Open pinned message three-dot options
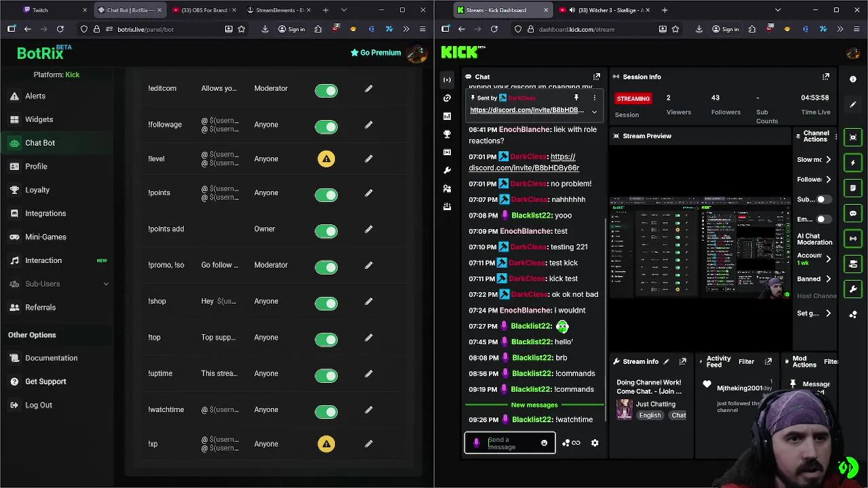Viewport: 868px width, 488px height. (x=595, y=98)
